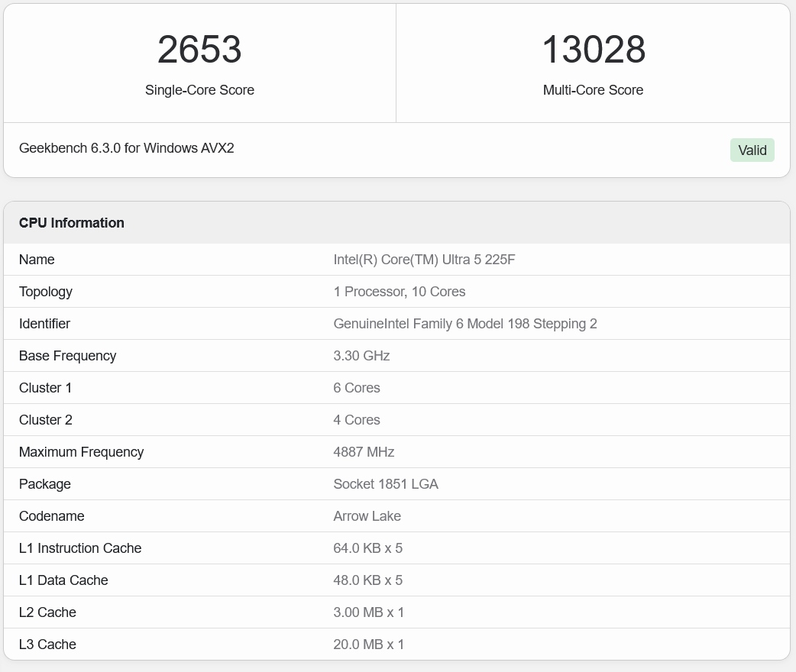Viewport: 796px width, 672px height.
Task: Click the multi-core score number 13028
Action: 593,50
